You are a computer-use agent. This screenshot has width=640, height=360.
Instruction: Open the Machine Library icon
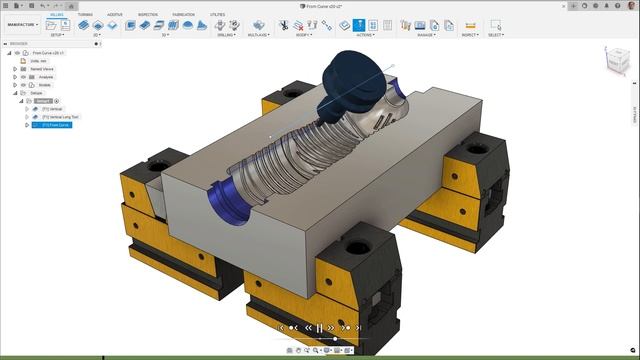420,25
